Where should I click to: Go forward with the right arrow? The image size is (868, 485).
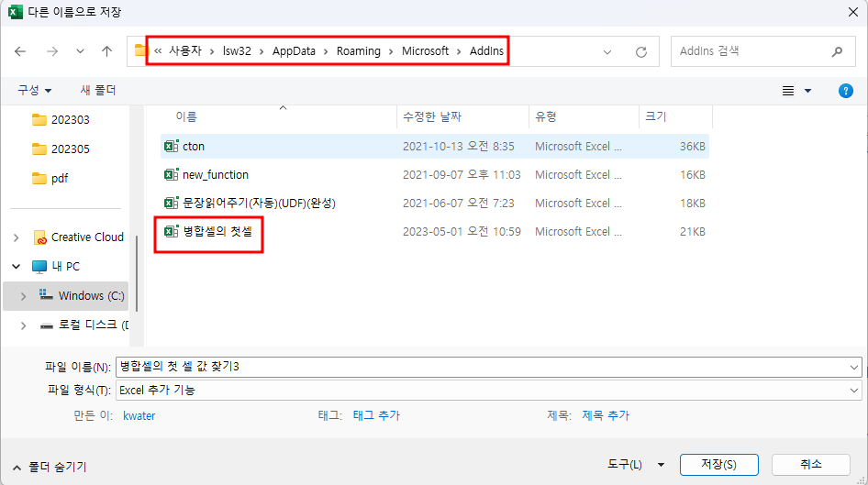pyautogui.click(x=52, y=51)
